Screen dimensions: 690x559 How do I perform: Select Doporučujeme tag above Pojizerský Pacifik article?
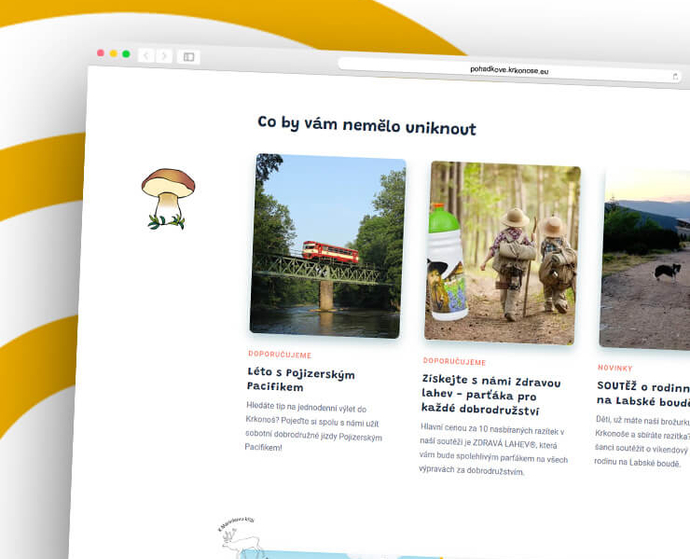tap(280, 354)
